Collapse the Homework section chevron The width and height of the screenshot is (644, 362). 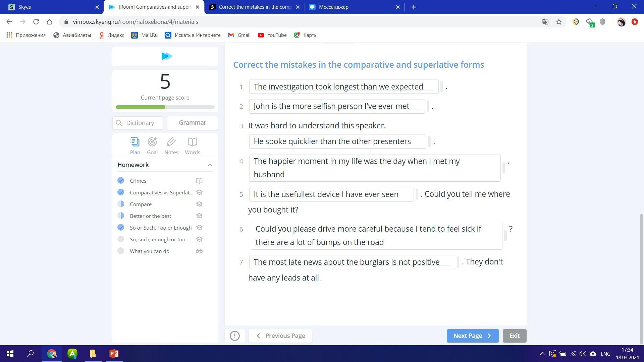tap(210, 165)
